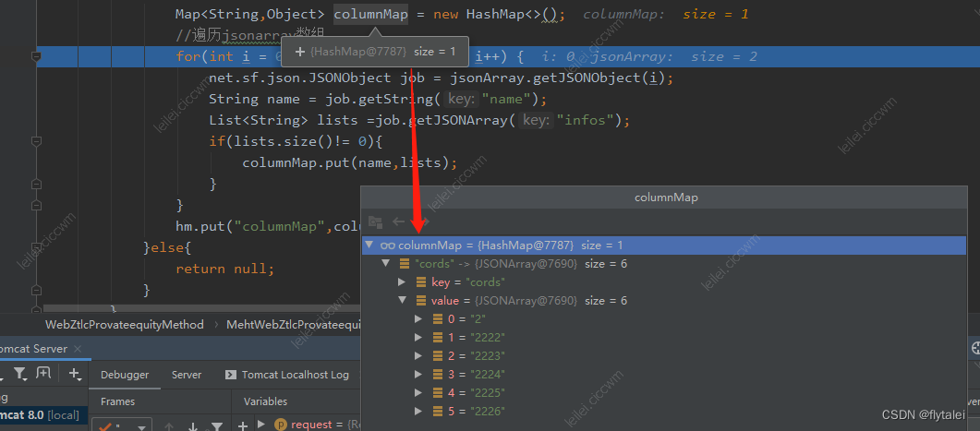Select the Tomcat Server tab
The width and height of the screenshot is (980, 431).
(32, 349)
